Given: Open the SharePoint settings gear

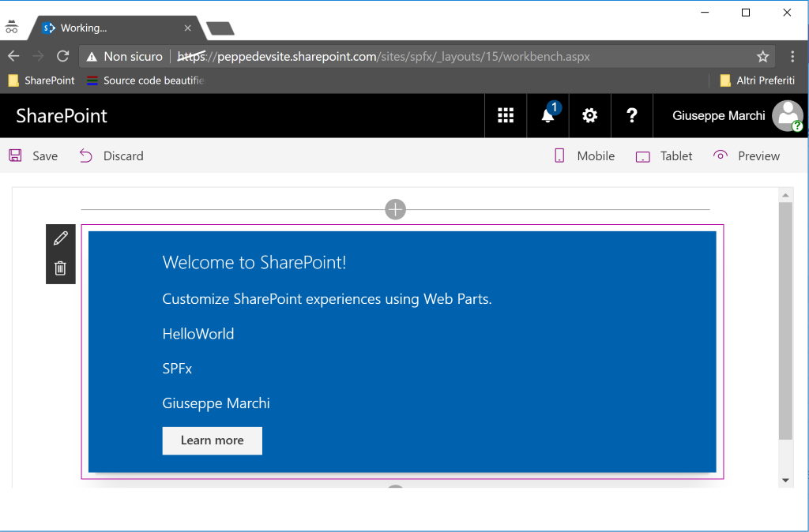Looking at the screenshot, I should (x=589, y=115).
